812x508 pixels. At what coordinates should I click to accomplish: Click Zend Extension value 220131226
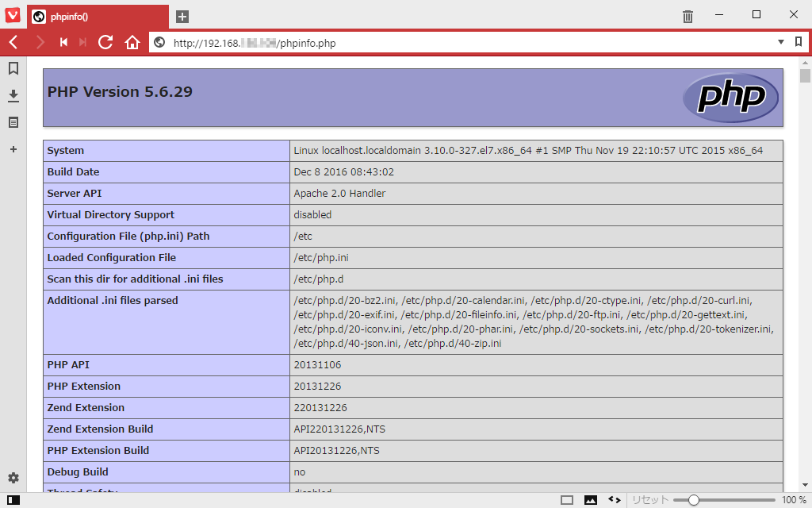[x=320, y=408]
